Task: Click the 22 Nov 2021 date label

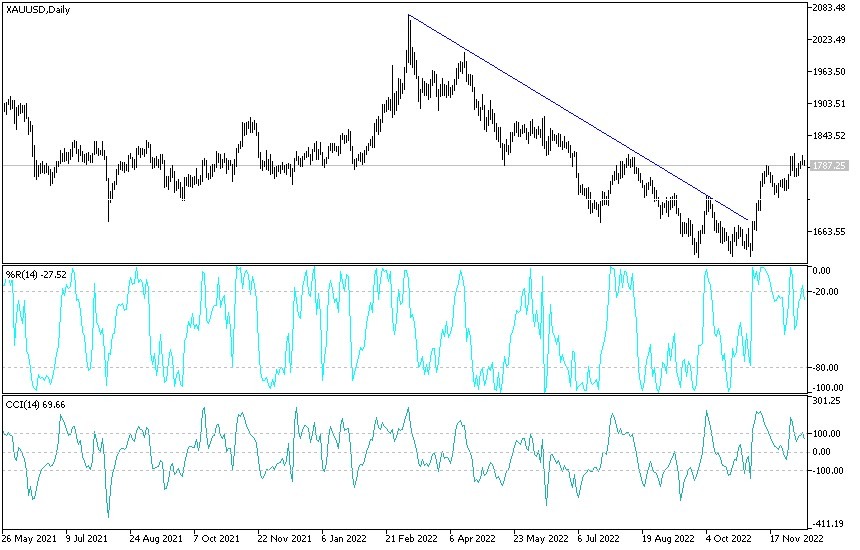Action: click(x=284, y=538)
